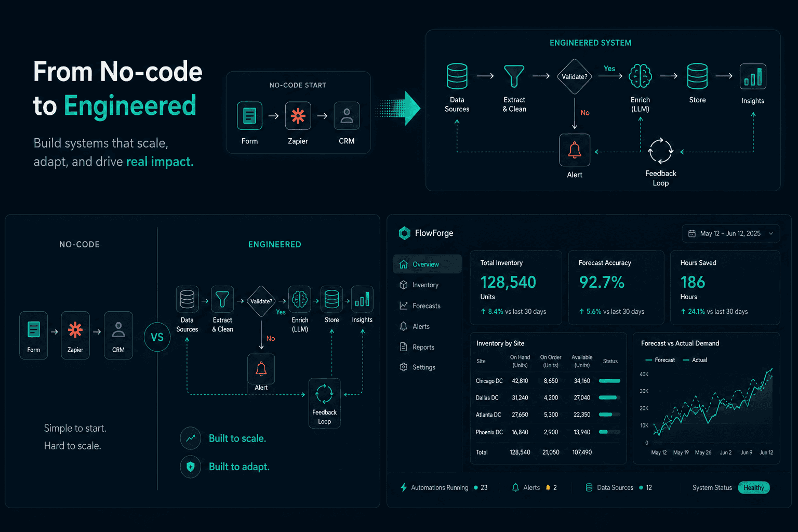Click the Actual legend entry in chart
Image resolution: width=798 pixels, height=532 pixels.
pos(695,360)
